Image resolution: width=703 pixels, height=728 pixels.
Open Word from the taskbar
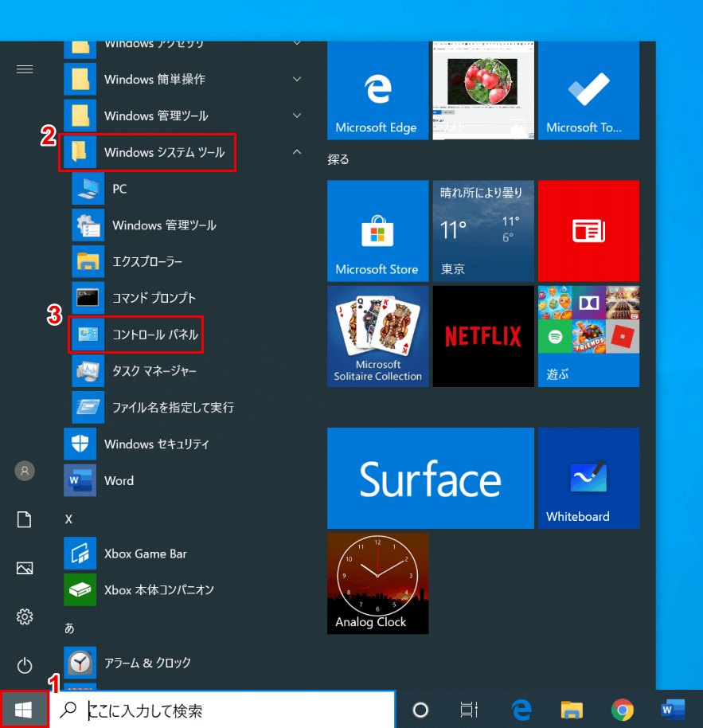[x=673, y=710]
